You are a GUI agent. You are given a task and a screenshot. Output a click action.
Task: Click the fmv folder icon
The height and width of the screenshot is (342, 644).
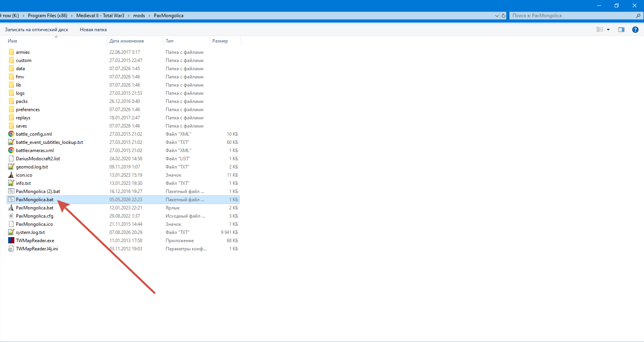click(x=11, y=77)
